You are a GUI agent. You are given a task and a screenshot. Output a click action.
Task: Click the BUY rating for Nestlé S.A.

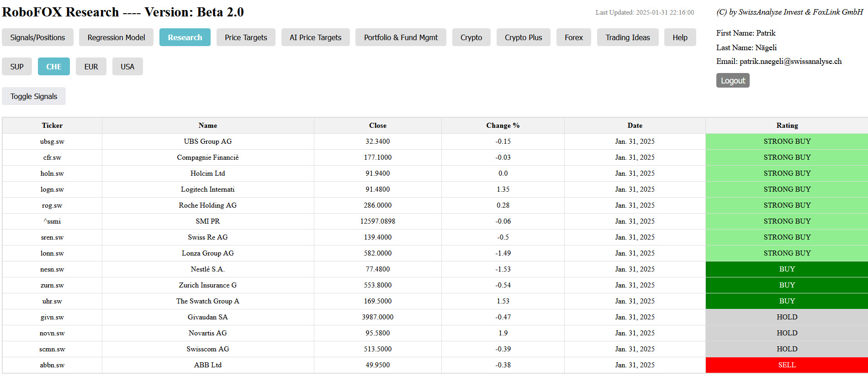[x=787, y=269]
